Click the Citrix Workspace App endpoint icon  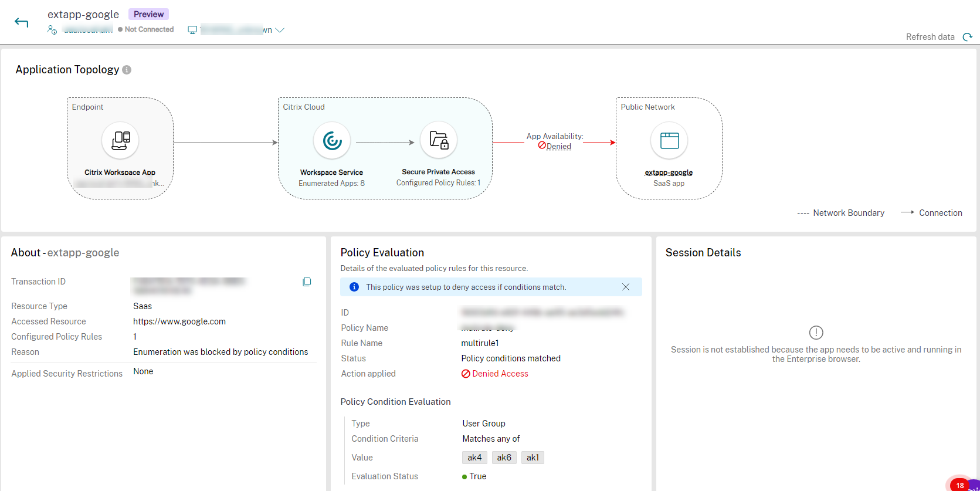tap(120, 140)
